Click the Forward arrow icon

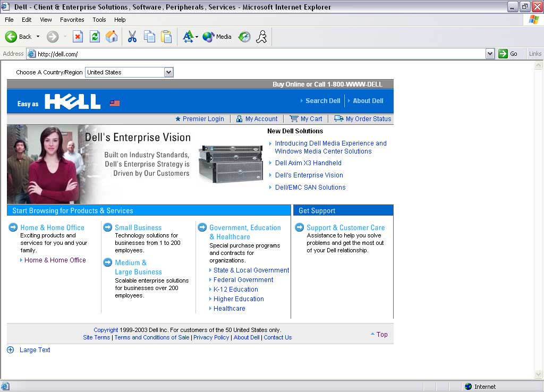coord(53,37)
